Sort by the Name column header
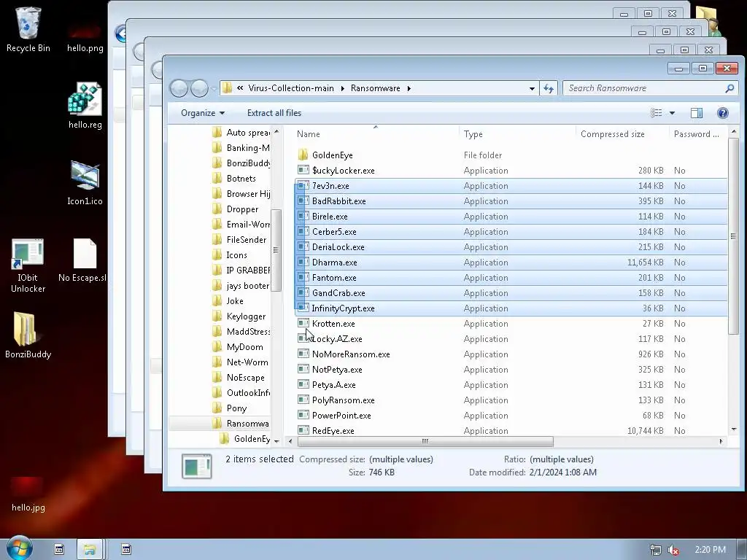This screenshot has height=560, width=747. pyautogui.click(x=375, y=134)
